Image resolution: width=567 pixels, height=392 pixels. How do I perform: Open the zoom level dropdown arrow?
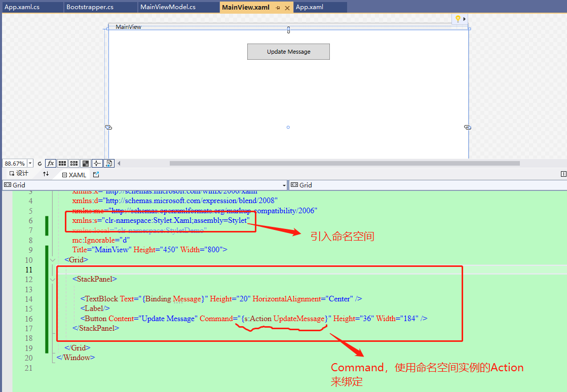pos(30,164)
